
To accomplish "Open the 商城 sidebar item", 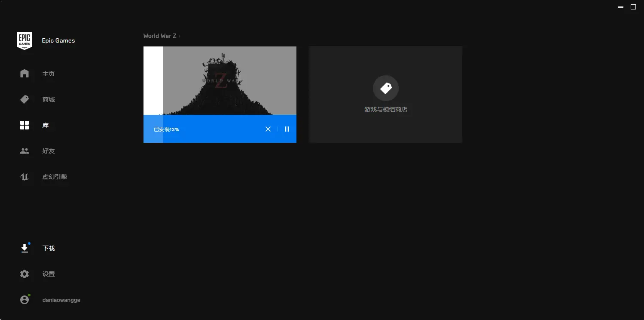I will tap(49, 99).
